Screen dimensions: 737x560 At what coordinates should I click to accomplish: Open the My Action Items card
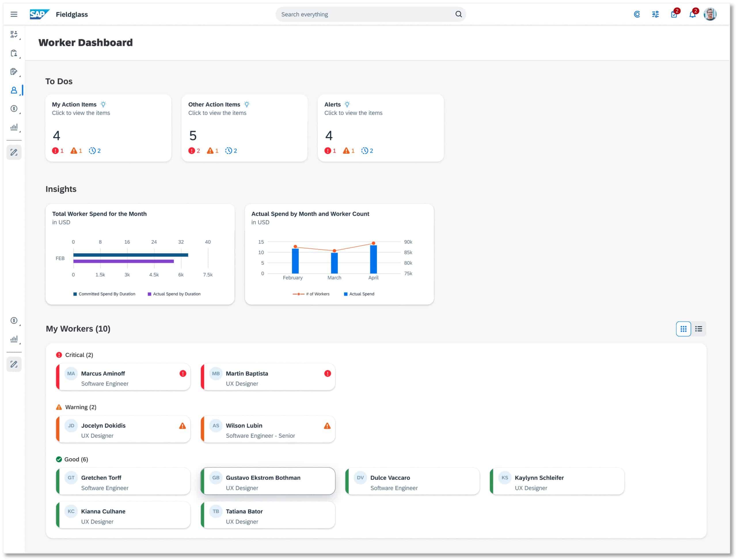pos(109,128)
